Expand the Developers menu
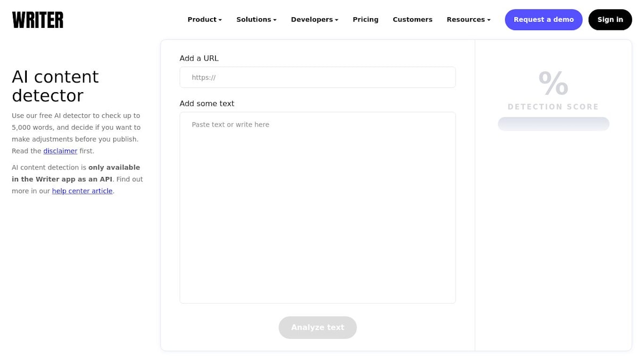Image resolution: width=644 pixels, height=362 pixels. click(314, 19)
